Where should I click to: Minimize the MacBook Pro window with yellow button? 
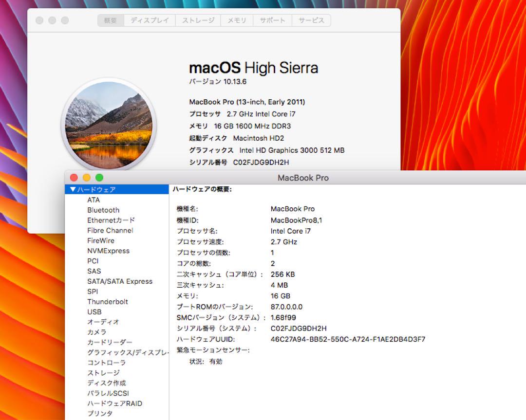[87, 178]
